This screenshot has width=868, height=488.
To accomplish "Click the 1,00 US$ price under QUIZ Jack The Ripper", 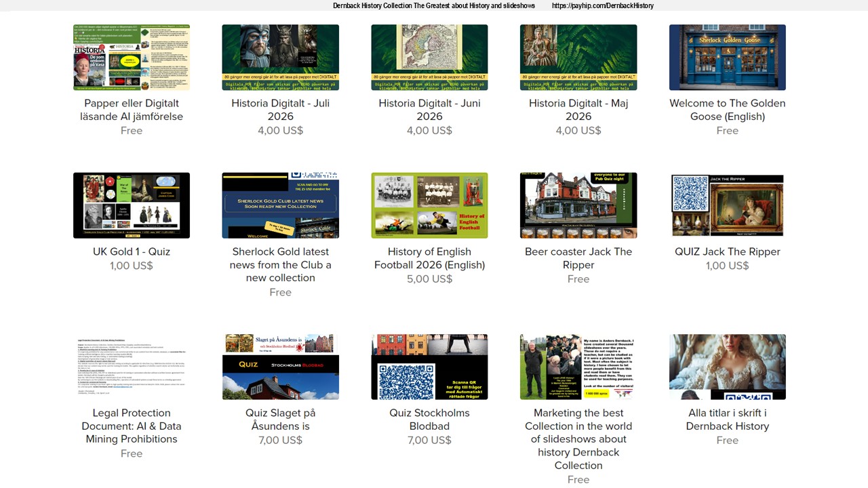I will [728, 266].
